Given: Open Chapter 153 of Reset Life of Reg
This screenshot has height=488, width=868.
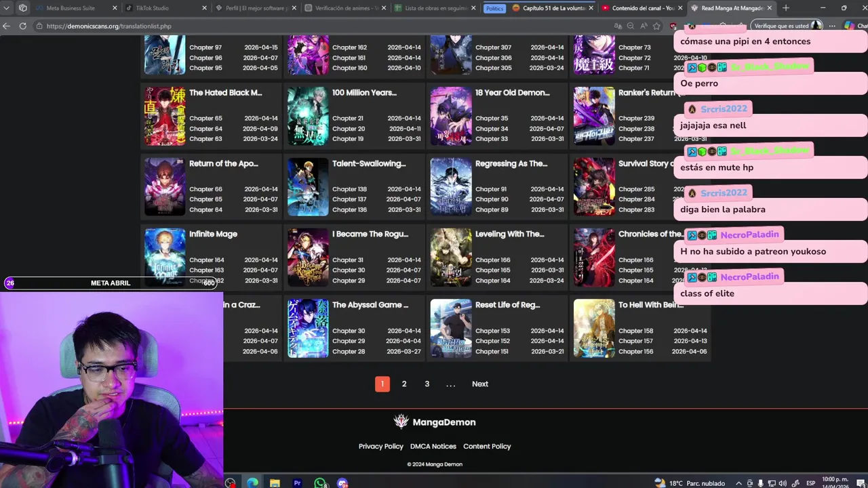Looking at the screenshot, I should point(493,331).
